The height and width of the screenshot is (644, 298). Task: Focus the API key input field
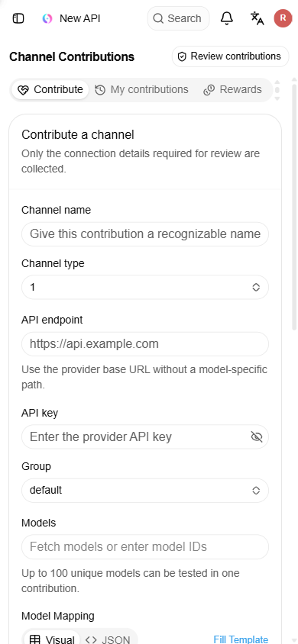pyautogui.click(x=145, y=436)
